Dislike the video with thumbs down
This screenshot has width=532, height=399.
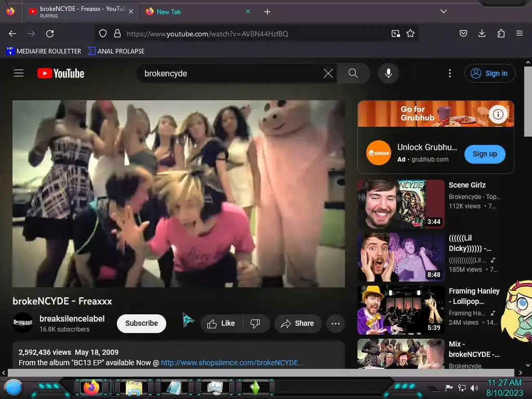coord(256,323)
